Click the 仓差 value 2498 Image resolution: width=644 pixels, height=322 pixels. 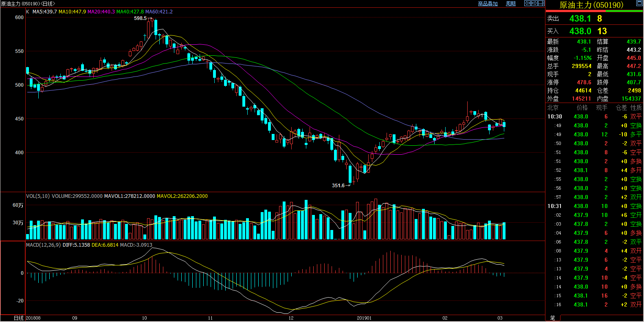pyautogui.click(x=635, y=90)
